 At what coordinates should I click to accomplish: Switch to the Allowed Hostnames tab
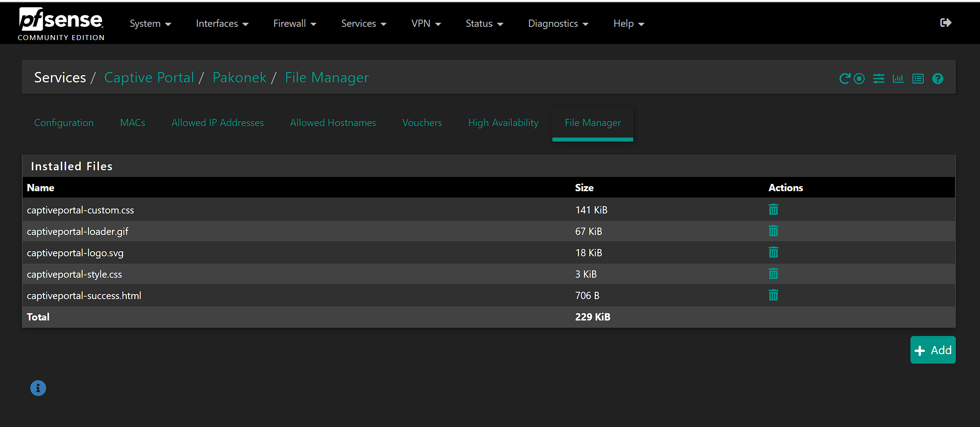333,123
